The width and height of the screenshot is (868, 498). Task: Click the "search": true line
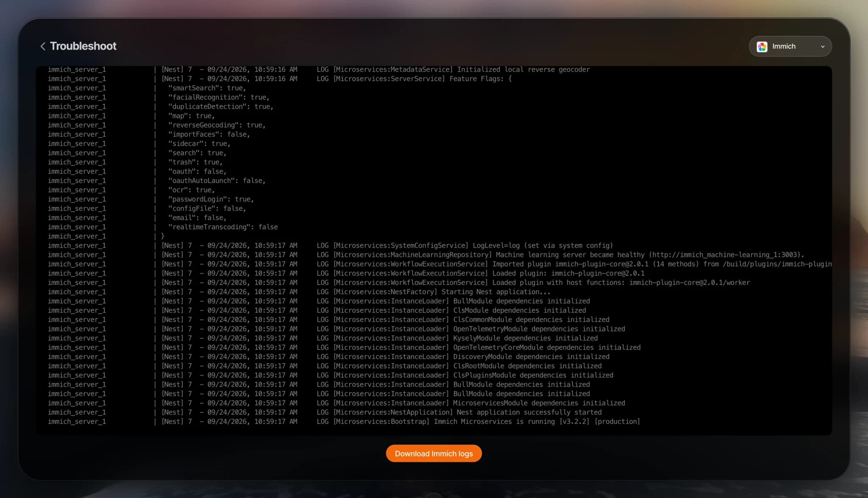(x=137, y=153)
